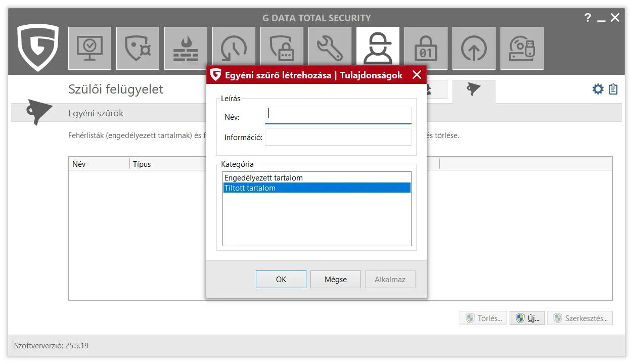Open the Firewall brick wall icon
Viewport: 633px width, 364px height.
point(186,49)
